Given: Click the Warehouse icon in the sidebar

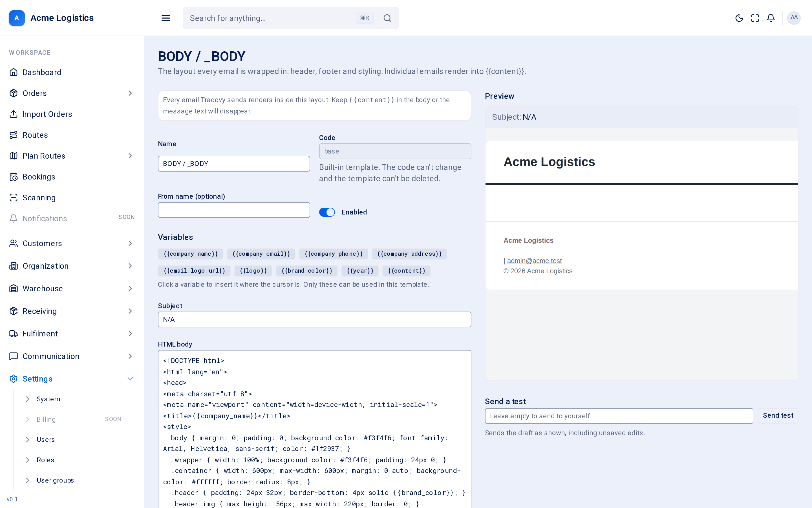Looking at the screenshot, I should pos(14,288).
